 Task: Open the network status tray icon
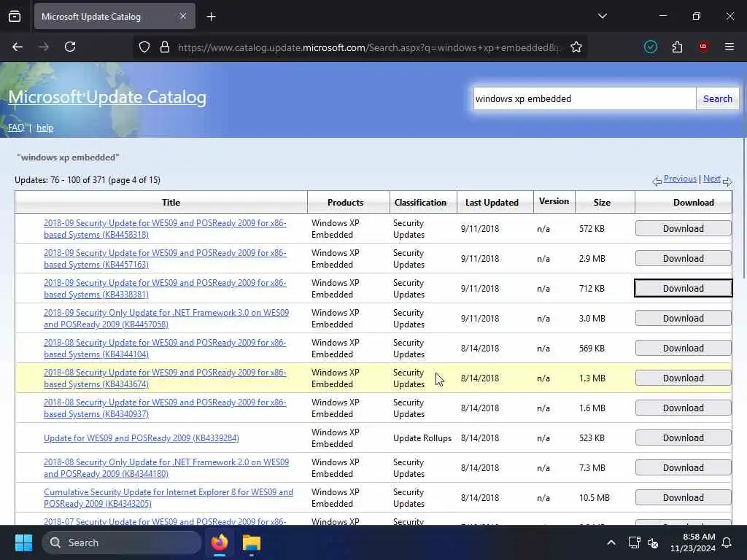634,542
